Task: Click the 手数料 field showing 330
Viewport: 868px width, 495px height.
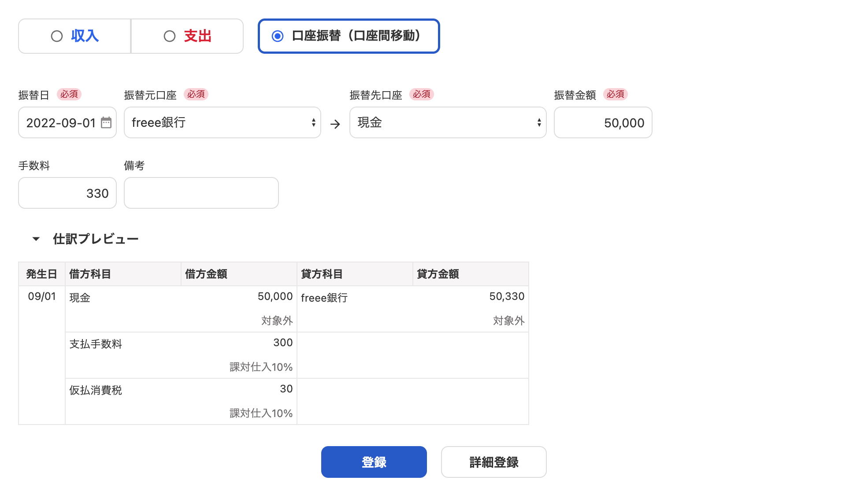Action: click(x=67, y=193)
